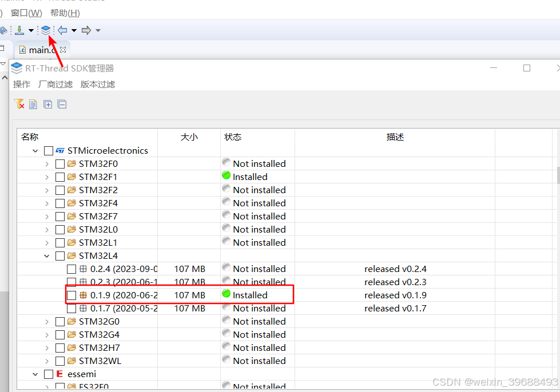Click the document icon in SDK Manager toolbar

[33, 104]
